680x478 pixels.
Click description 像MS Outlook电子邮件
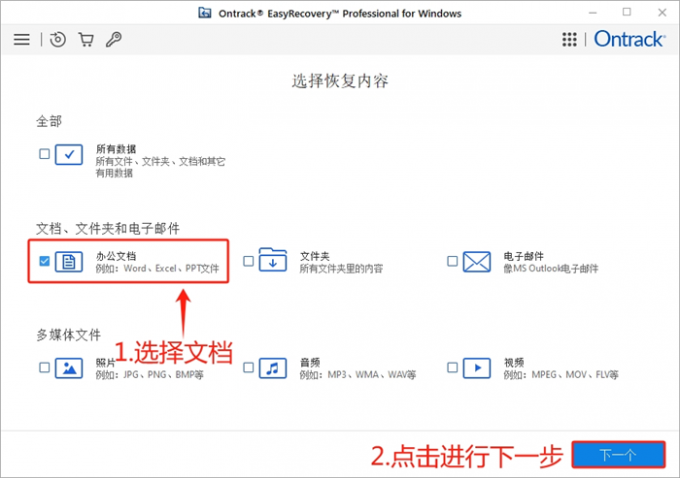pyautogui.click(x=551, y=268)
